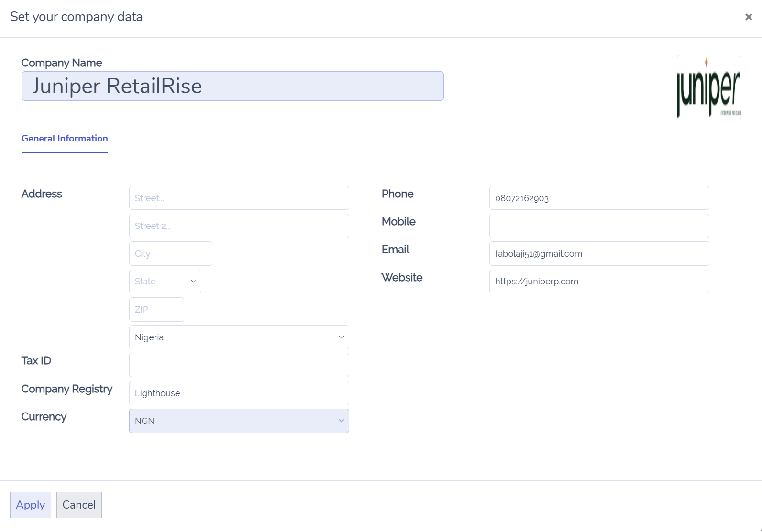Click the Tax ID label
Image resolution: width=762 pixels, height=532 pixels.
[36, 361]
